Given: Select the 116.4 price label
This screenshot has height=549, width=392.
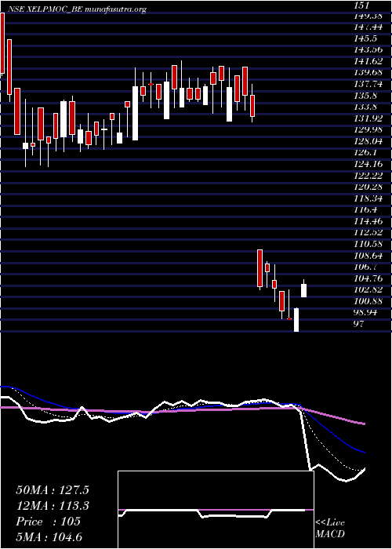Looking at the screenshot, I should tap(365, 209).
